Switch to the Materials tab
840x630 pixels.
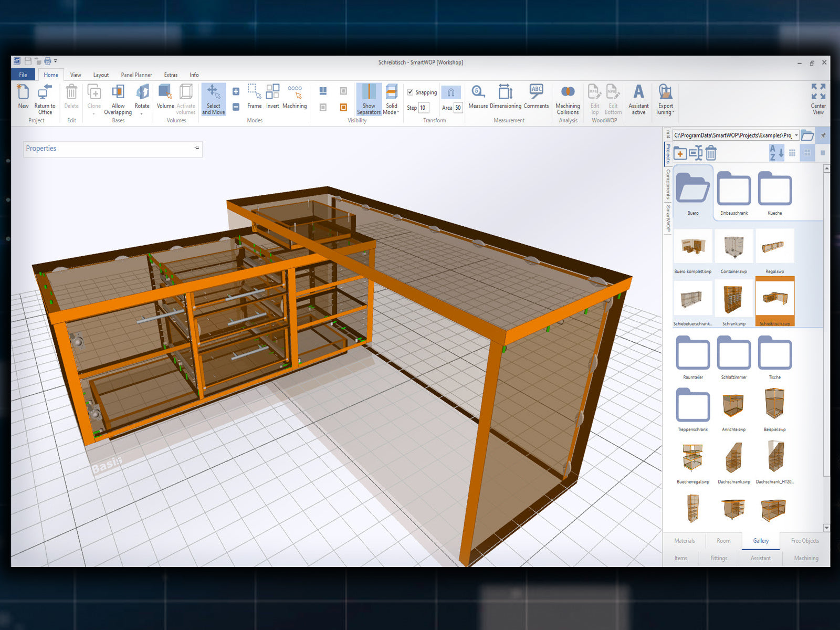[684, 541]
